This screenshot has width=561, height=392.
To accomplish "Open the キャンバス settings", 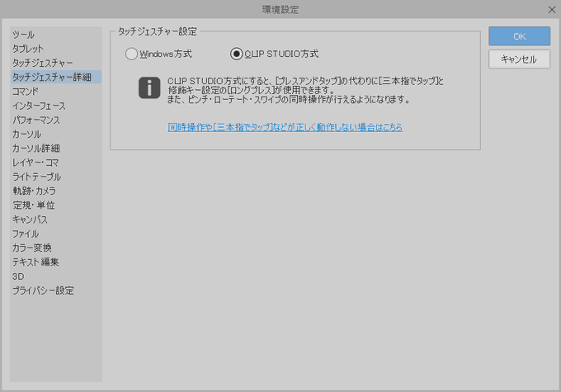I will 56,220.
